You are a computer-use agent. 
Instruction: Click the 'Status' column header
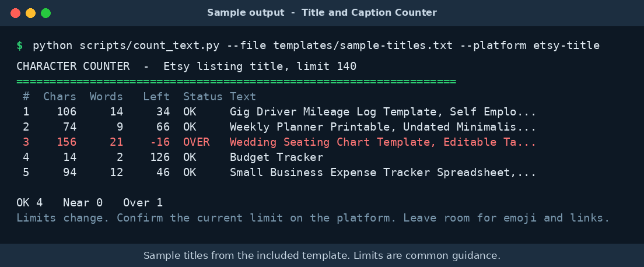point(203,97)
